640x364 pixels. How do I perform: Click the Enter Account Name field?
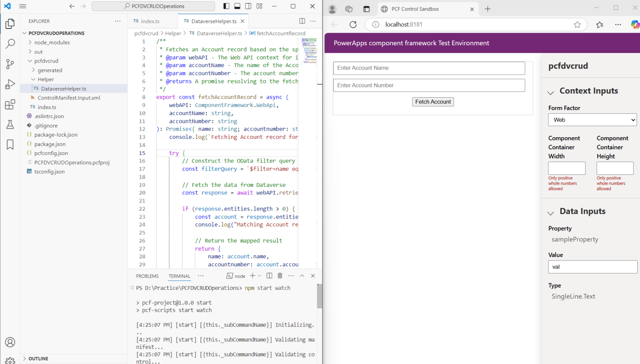click(428, 68)
